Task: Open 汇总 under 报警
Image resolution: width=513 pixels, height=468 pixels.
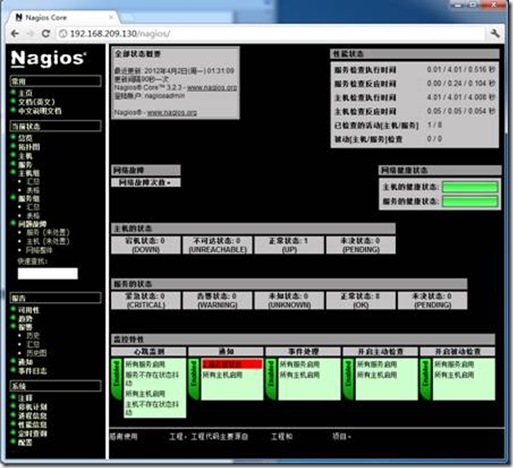Action: tap(33, 344)
